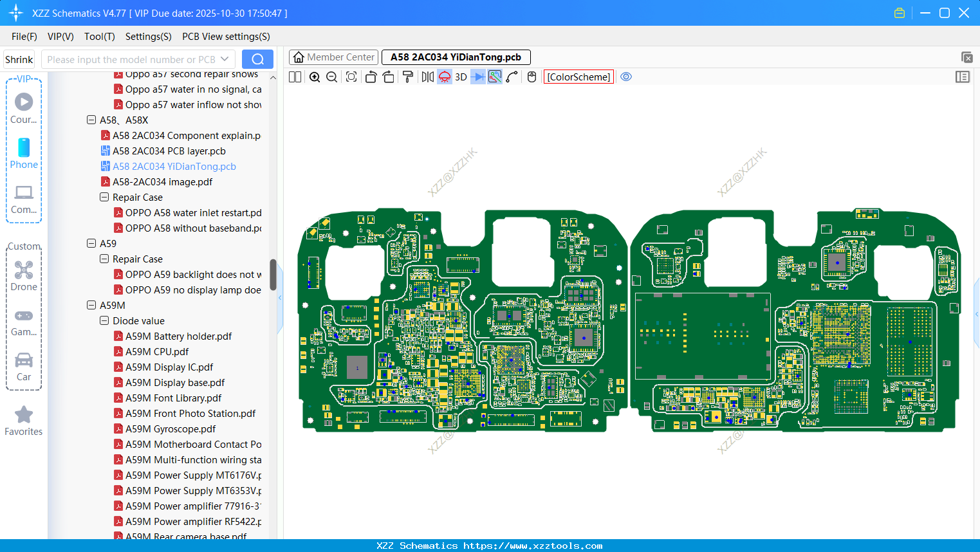Open the Tool(T) menu
The height and width of the screenshot is (552, 980).
click(99, 37)
